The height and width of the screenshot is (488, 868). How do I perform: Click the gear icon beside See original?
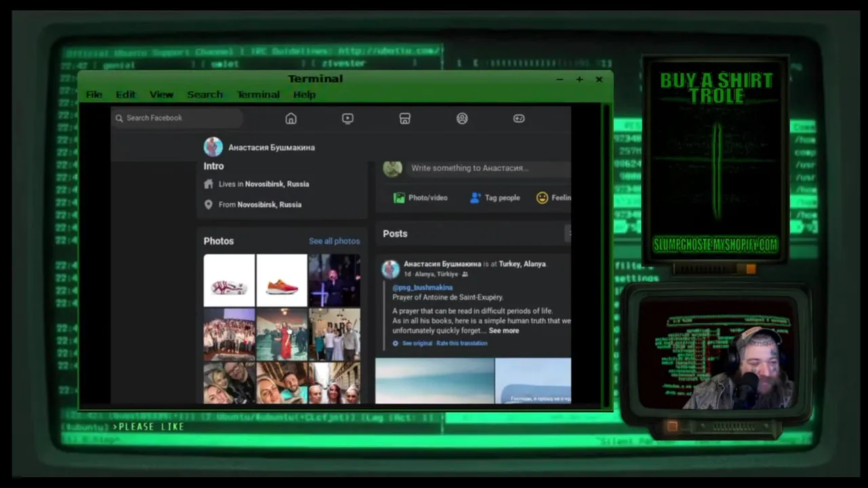[x=396, y=344]
